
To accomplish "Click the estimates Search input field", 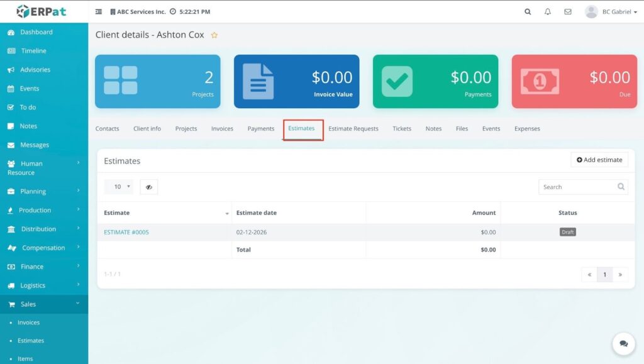I will (577, 187).
